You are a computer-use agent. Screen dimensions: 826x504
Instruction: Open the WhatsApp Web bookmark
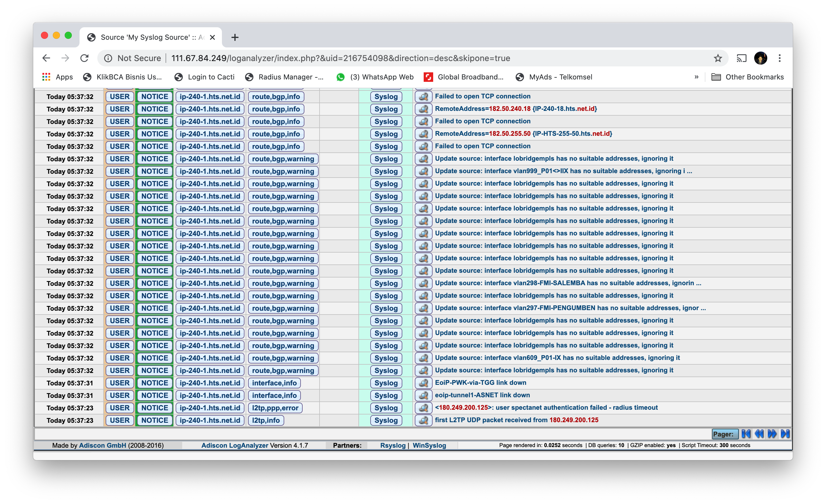tap(375, 77)
